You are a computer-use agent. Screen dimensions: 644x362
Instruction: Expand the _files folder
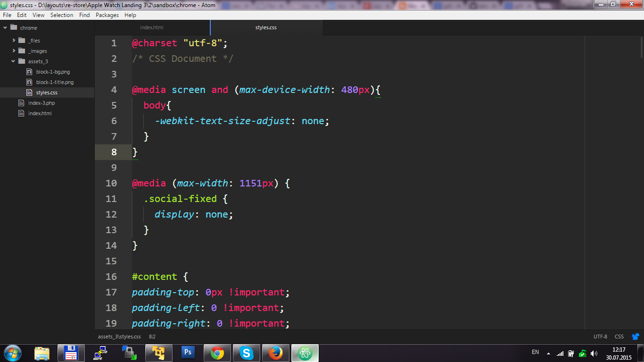(13, 40)
